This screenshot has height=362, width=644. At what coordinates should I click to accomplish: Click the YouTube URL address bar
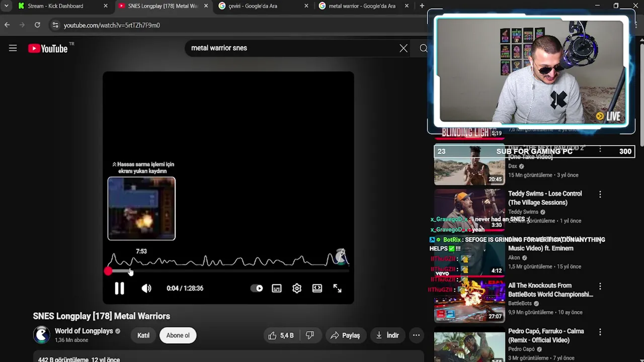click(x=112, y=25)
